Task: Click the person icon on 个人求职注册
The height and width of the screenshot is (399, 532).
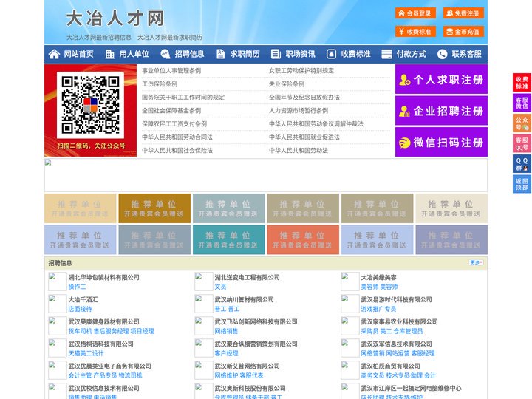Action: (404, 80)
